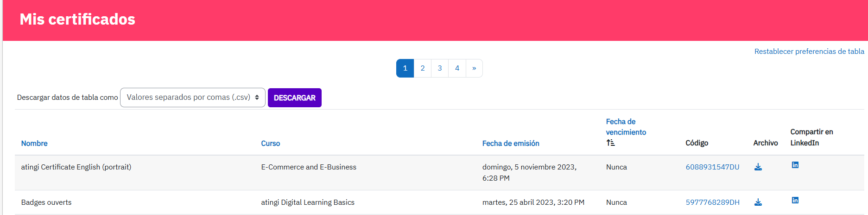Go to page 2 of certificates
Image resolution: width=868 pixels, height=215 pixels.
pyautogui.click(x=422, y=68)
